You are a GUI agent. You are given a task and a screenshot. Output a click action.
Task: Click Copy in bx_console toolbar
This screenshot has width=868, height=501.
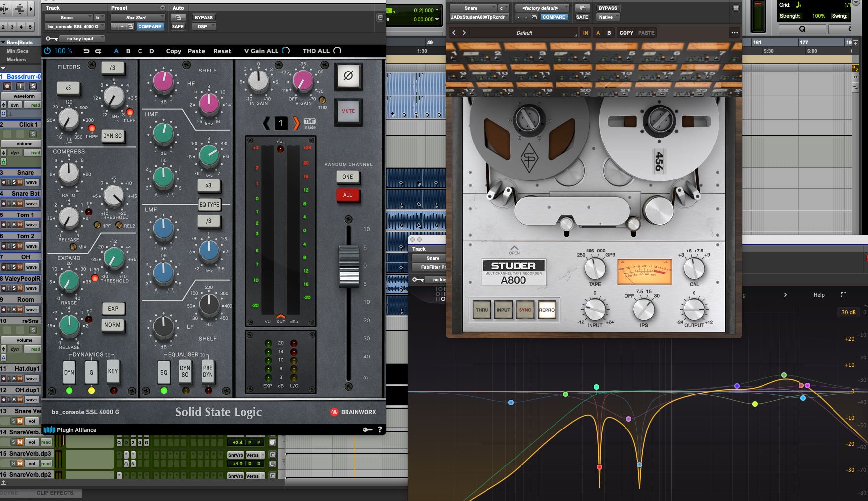coord(174,51)
